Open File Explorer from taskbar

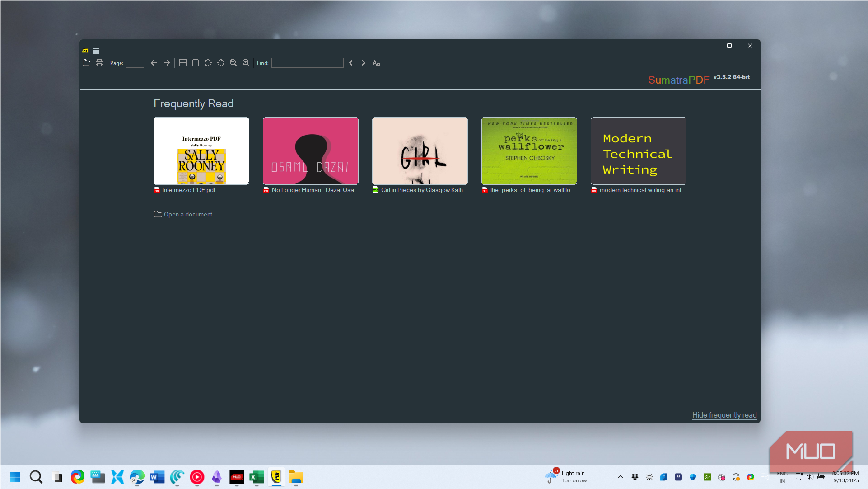click(296, 477)
